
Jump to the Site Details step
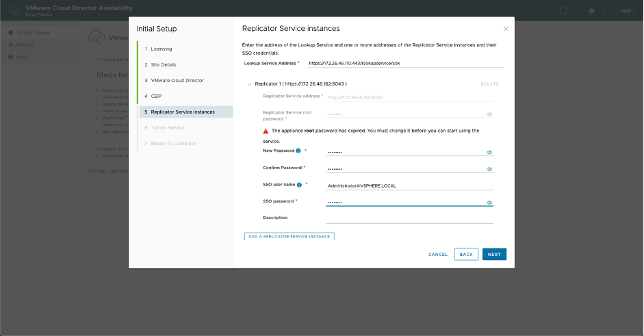point(164,65)
